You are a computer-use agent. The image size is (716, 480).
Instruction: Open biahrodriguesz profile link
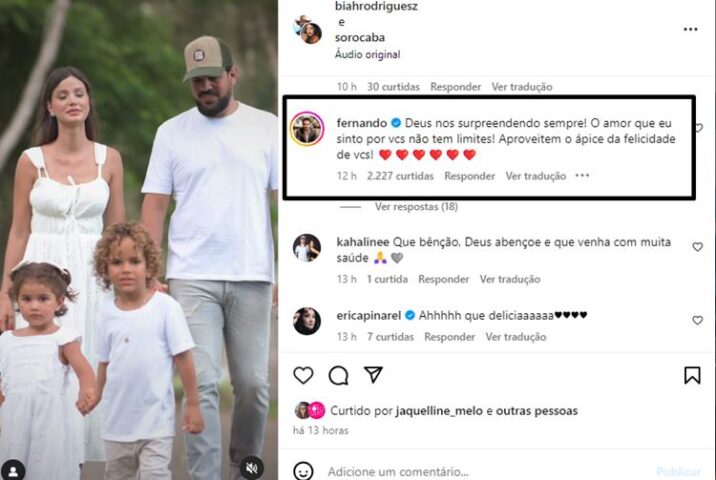[x=376, y=6]
